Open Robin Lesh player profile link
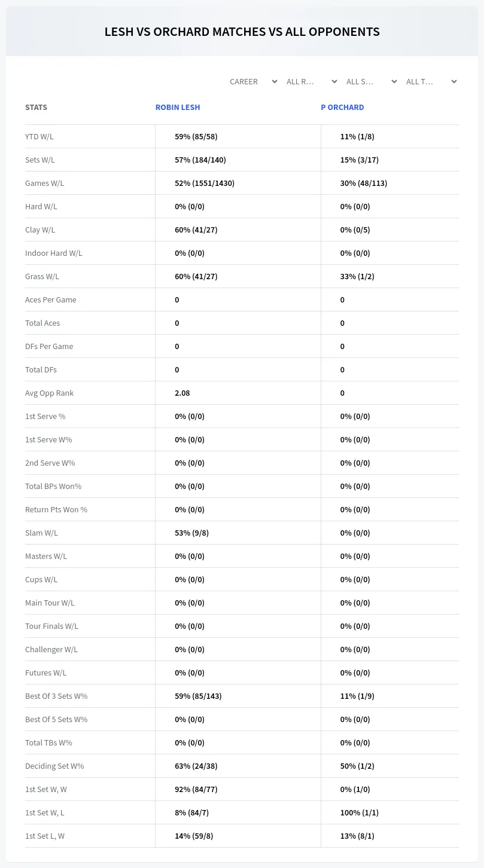 (x=178, y=108)
